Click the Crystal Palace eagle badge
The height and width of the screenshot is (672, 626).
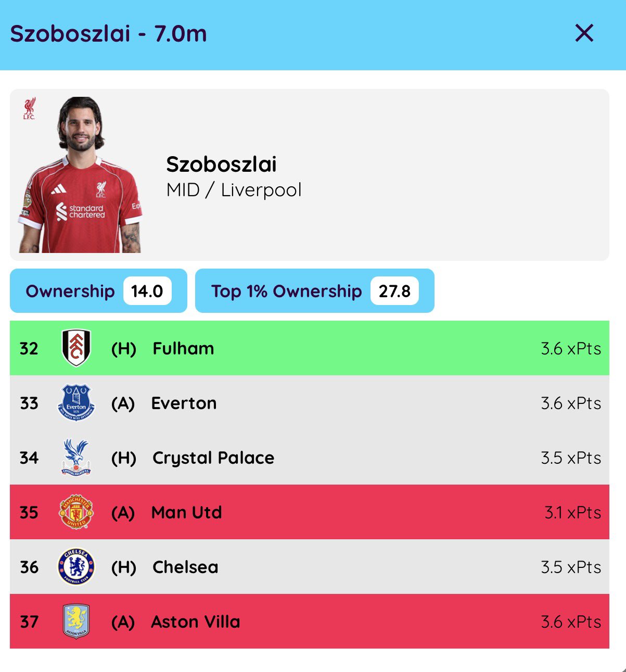pyautogui.click(x=76, y=457)
